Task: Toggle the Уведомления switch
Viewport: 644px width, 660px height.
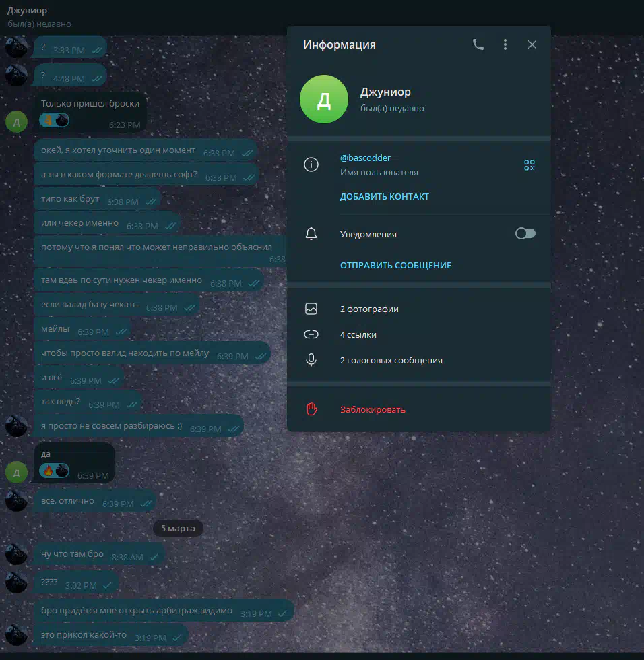Action: 525,233
